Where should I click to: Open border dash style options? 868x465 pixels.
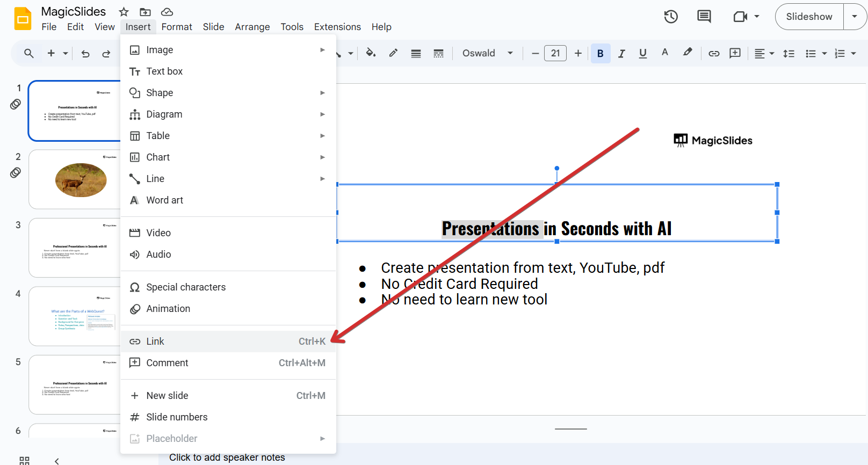click(x=438, y=53)
